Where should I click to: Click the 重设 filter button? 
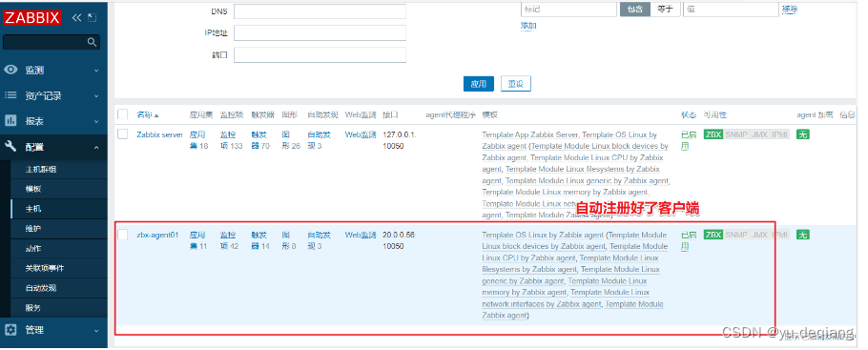[516, 84]
